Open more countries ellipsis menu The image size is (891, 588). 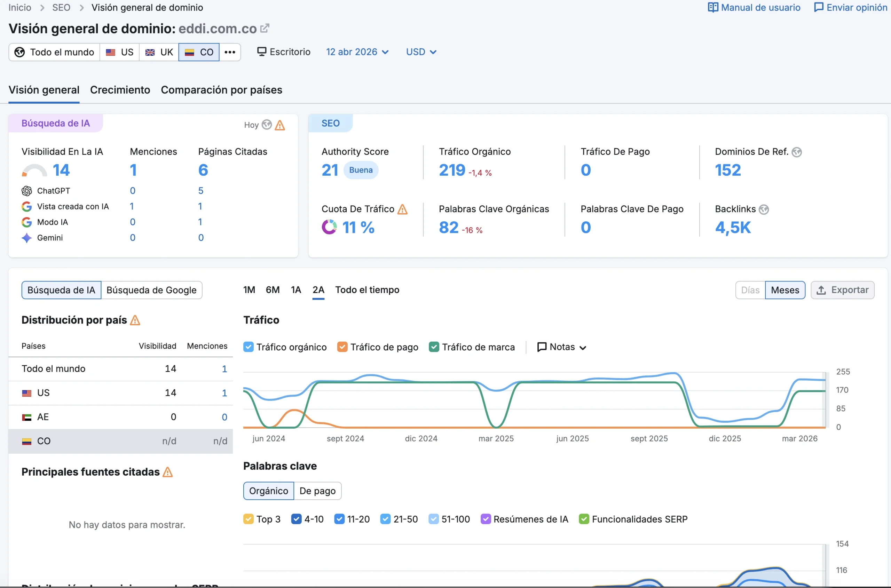coord(230,52)
